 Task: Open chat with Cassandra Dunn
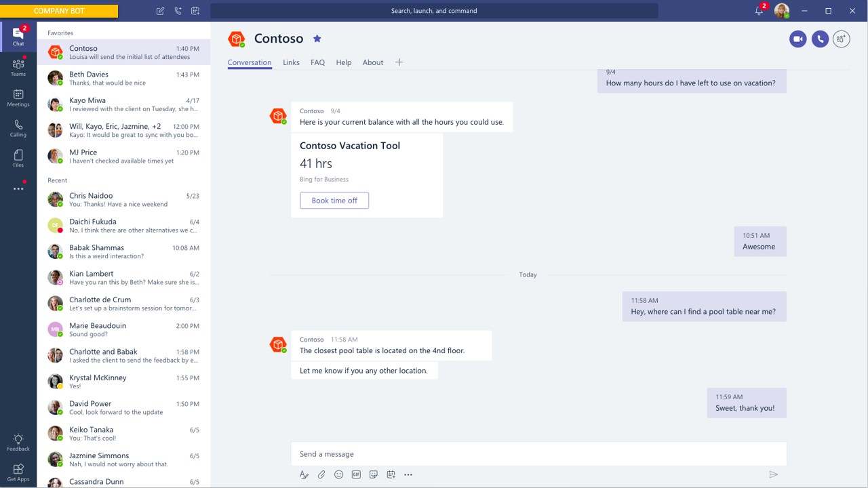point(123,481)
